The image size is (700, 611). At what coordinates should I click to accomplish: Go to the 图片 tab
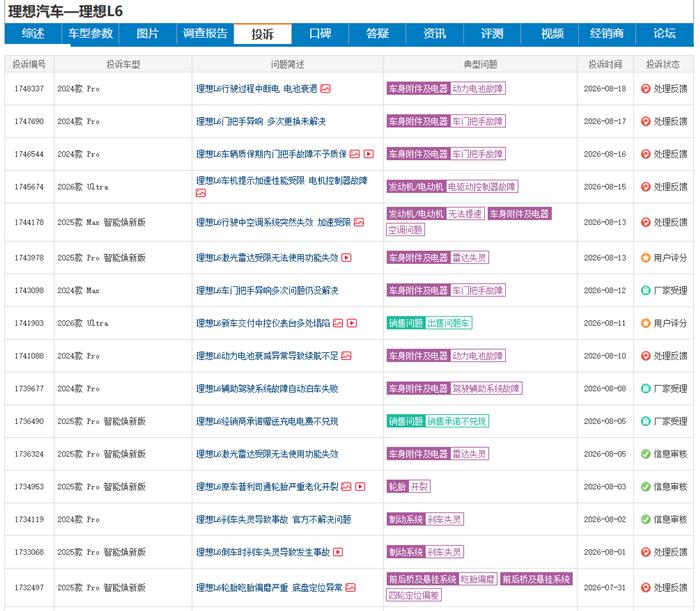[148, 34]
